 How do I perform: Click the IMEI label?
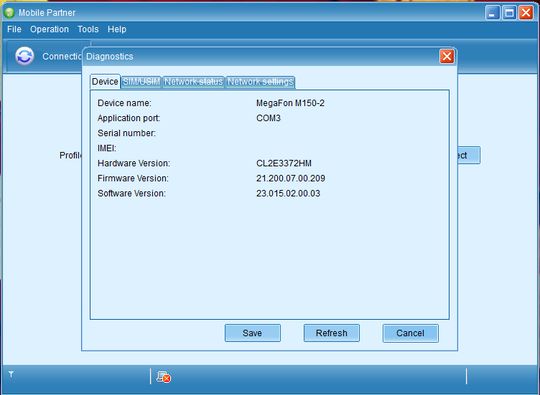click(107, 148)
